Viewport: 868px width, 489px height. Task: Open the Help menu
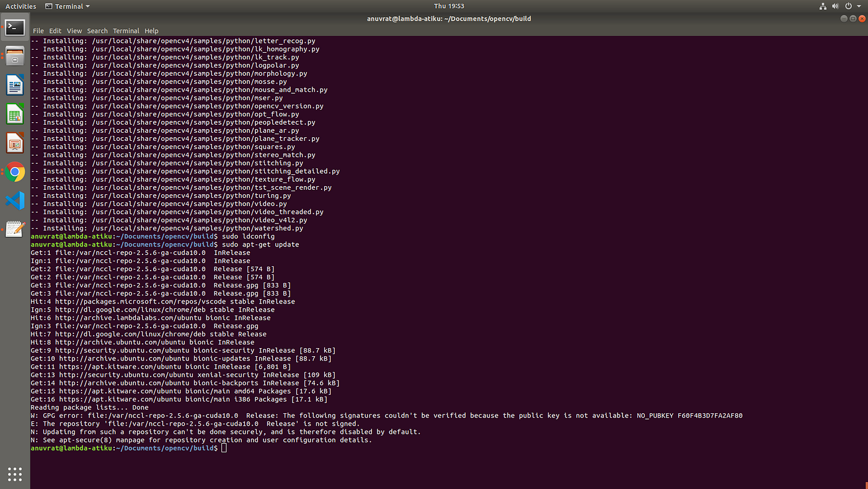(151, 30)
